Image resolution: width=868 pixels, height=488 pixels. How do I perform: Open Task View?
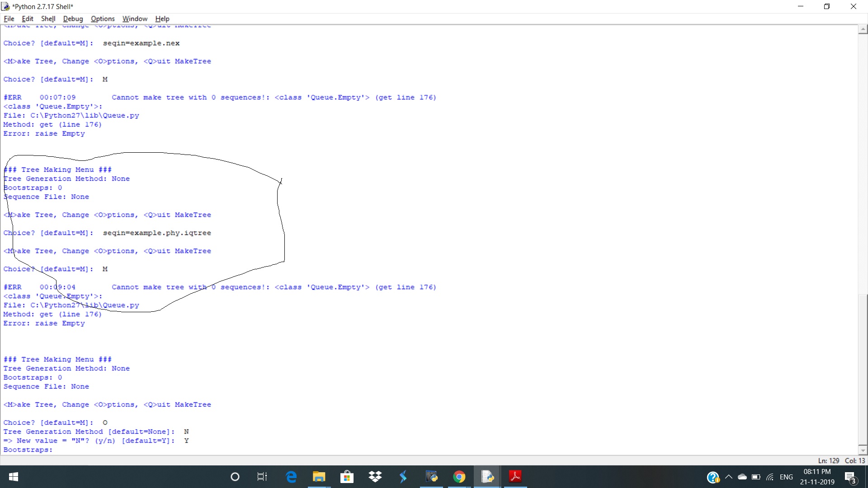click(262, 477)
